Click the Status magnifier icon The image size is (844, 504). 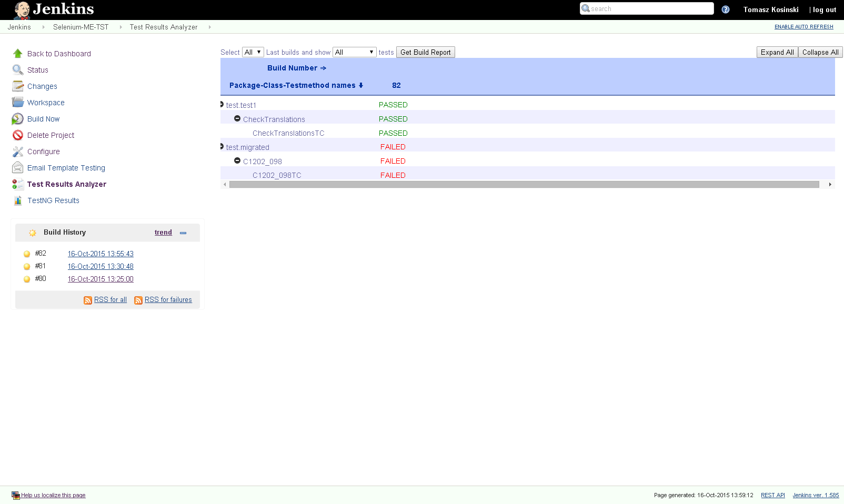click(x=18, y=70)
